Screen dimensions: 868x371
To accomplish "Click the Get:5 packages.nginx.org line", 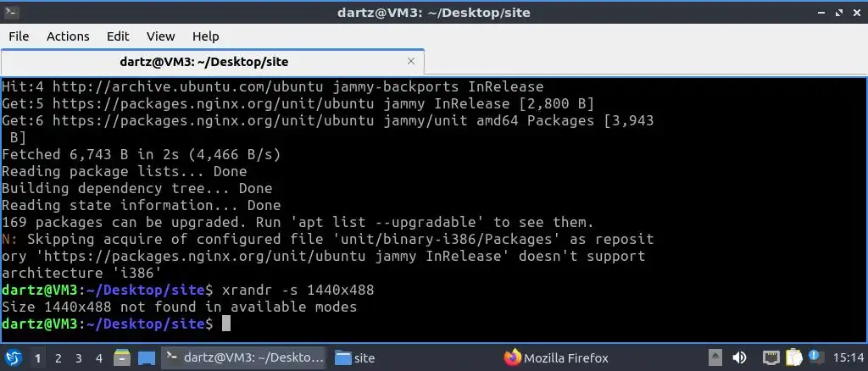I will tap(298, 104).
